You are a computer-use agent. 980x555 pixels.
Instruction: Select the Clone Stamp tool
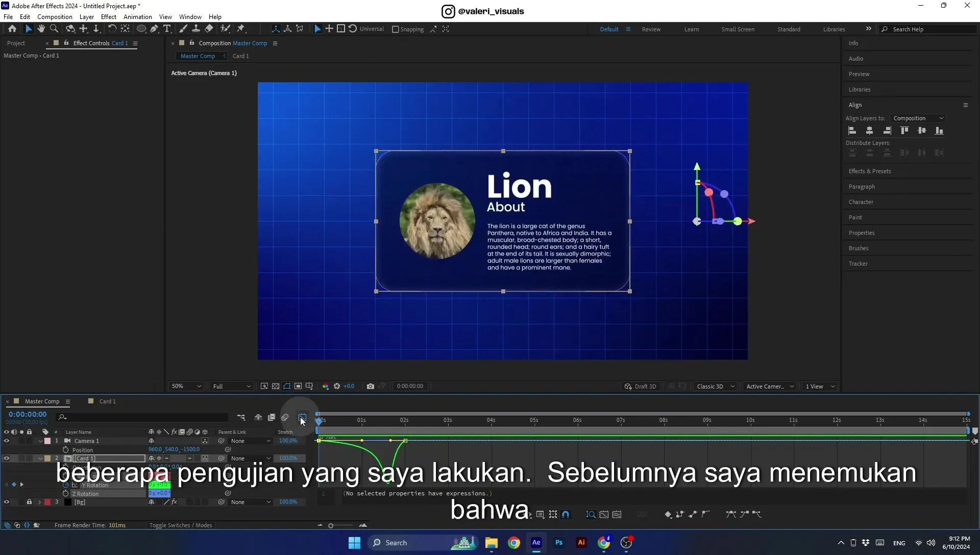click(x=195, y=29)
